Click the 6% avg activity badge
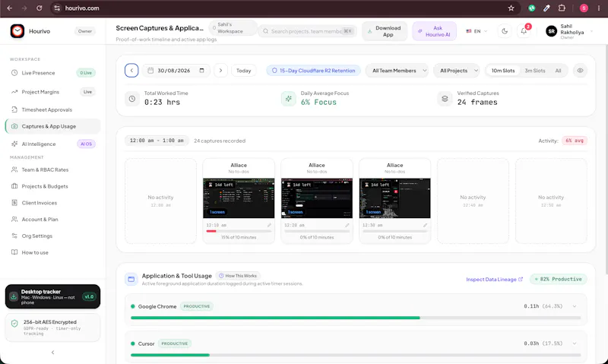Image resolution: width=608 pixels, height=364 pixels. pyautogui.click(x=575, y=141)
